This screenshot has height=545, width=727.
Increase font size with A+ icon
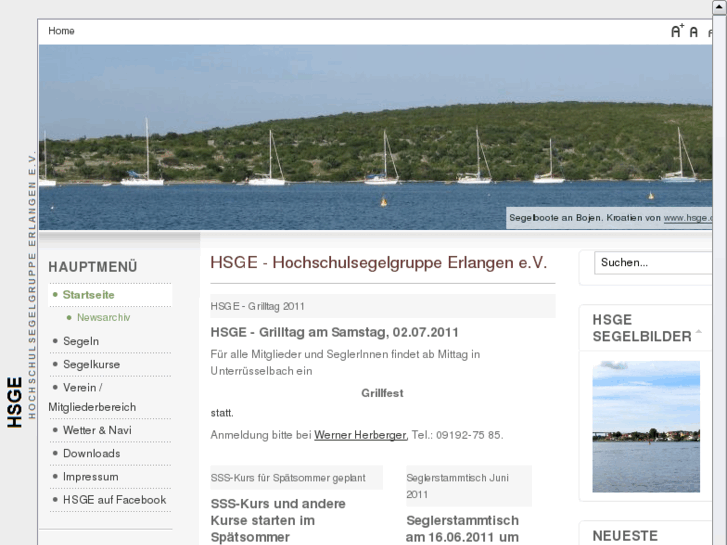click(x=677, y=31)
